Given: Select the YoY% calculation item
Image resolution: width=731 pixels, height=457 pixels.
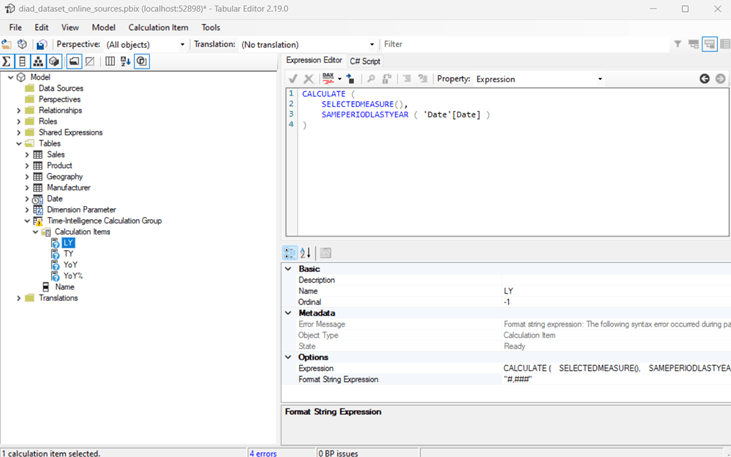Looking at the screenshot, I should (73, 276).
